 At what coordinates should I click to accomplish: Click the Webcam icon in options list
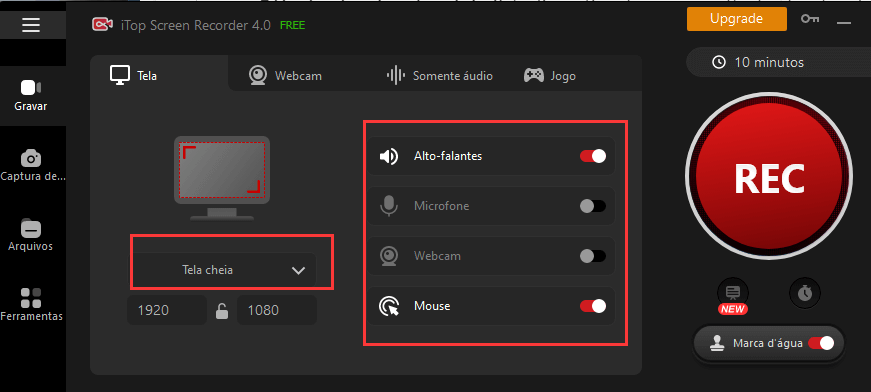389,256
